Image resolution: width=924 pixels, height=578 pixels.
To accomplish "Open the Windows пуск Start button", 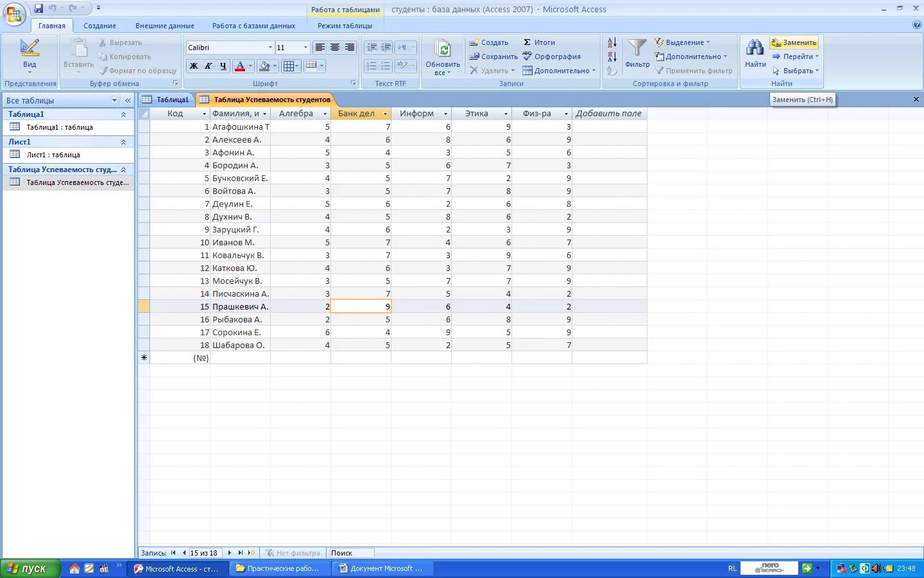I will pyautogui.click(x=31, y=568).
